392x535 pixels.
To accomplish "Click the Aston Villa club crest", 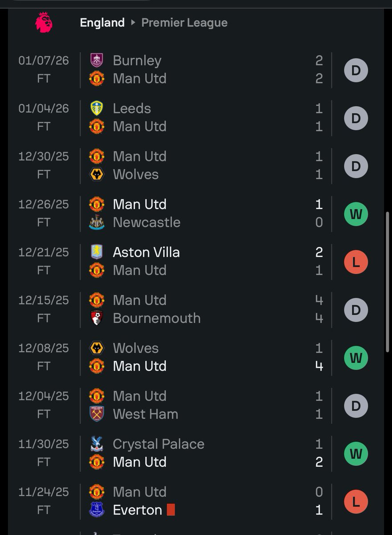I will click(x=97, y=252).
